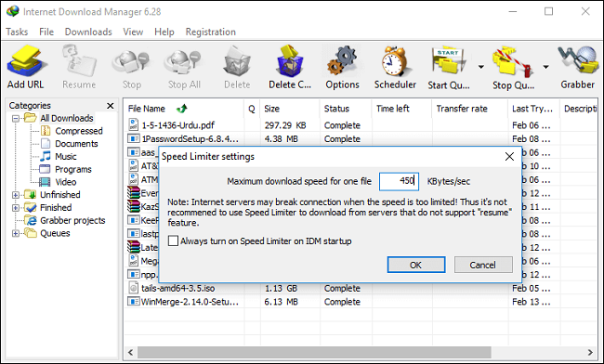
Task: Click the Add URL toolbar icon
Action: tap(26, 60)
